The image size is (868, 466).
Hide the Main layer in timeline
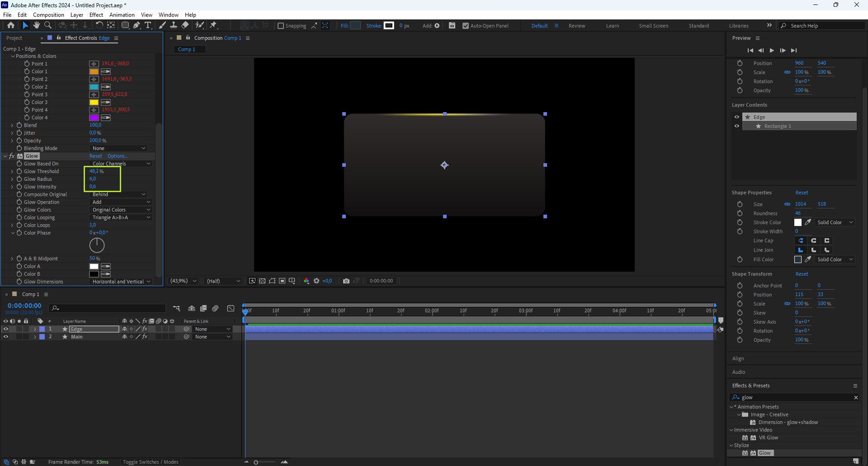tap(6, 337)
